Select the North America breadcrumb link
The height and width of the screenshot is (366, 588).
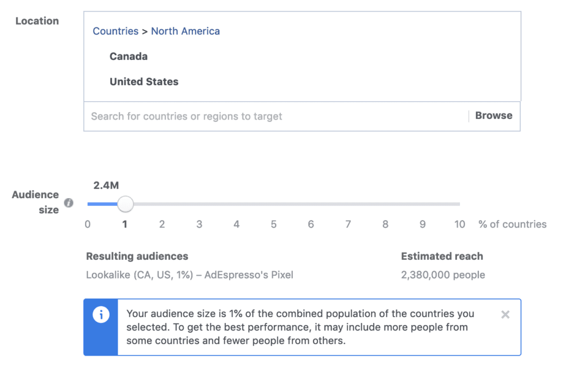click(x=185, y=31)
